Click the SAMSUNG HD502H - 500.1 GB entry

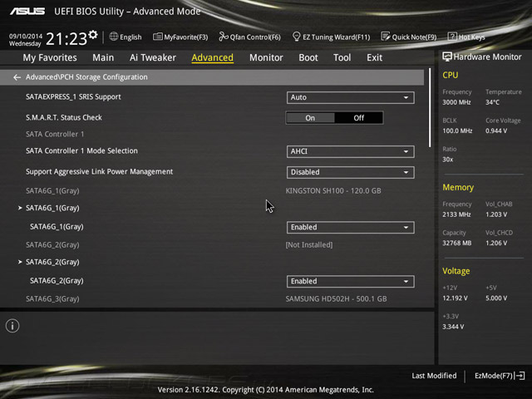336,299
